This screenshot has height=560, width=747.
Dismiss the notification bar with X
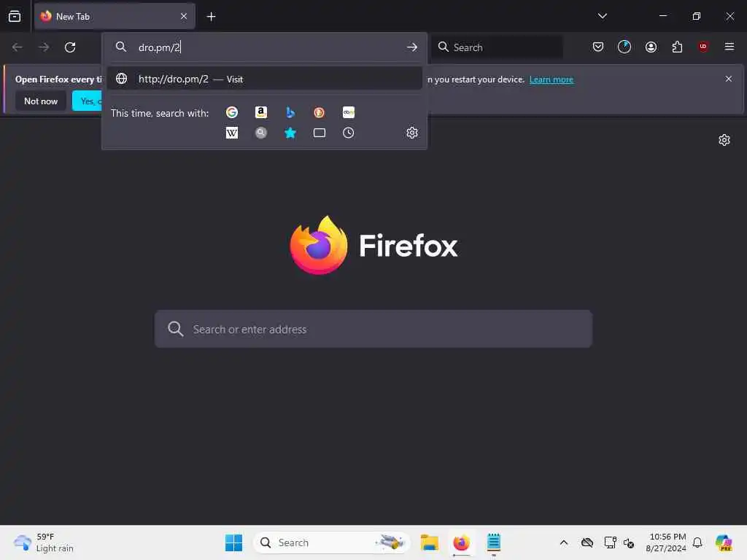(729, 79)
